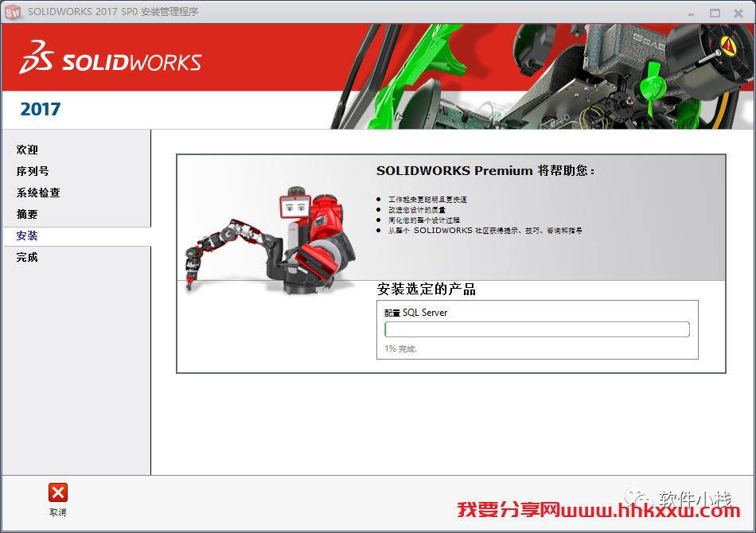Click the window title 'SOLIDWORKS 2017 SP0 安装管理程序'
Screen dimensions: 756x533
113,12
